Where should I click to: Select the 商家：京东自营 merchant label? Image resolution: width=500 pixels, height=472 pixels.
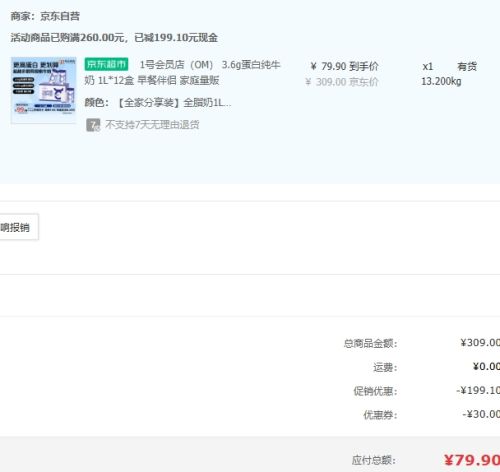(x=45, y=16)
